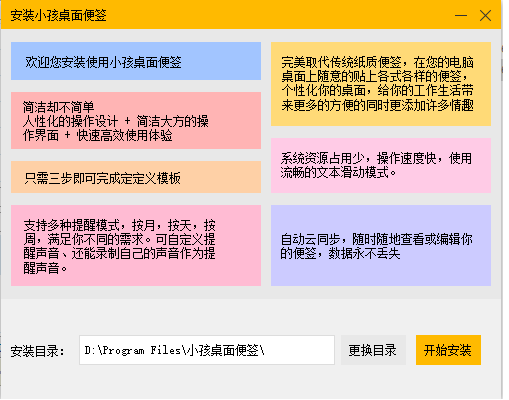The image size is (509, 400).
Task: Click the 简洁却不简单 red note
Action: click(x=136, y=121)
